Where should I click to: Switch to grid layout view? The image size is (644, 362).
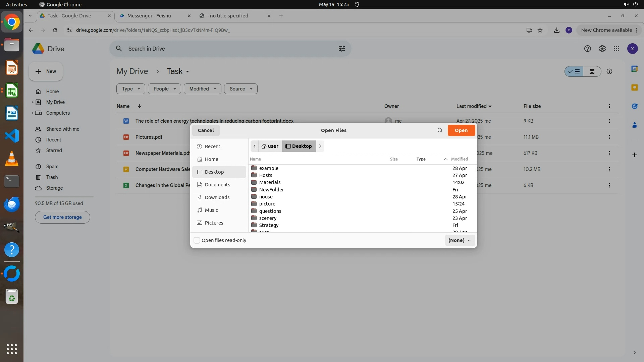point(592,71)
